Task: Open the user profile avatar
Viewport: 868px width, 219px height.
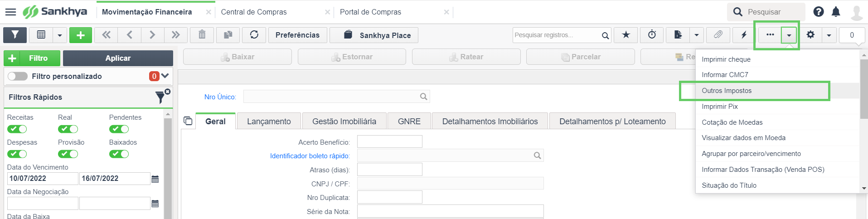Action: click(856, 12)
